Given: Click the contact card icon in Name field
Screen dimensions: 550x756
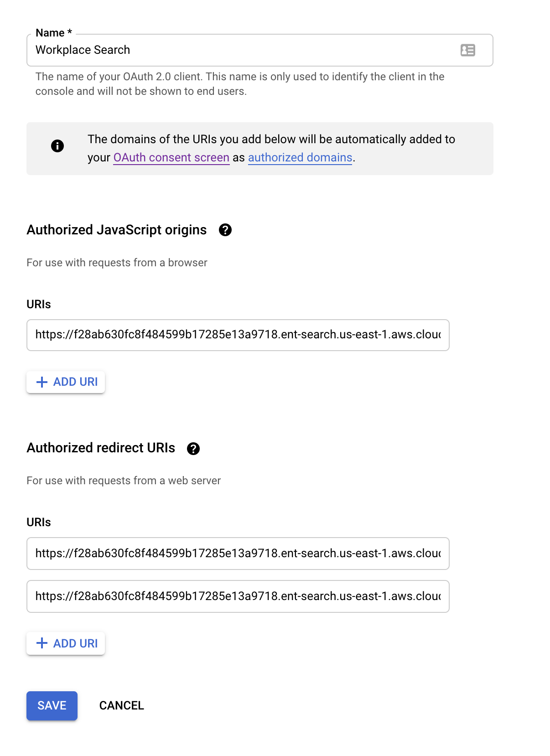Looking at the screenshot, I should click(467, 50).
